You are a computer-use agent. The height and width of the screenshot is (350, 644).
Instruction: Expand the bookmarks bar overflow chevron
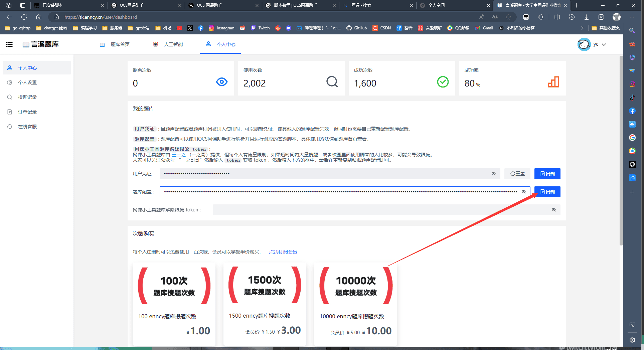582,28
